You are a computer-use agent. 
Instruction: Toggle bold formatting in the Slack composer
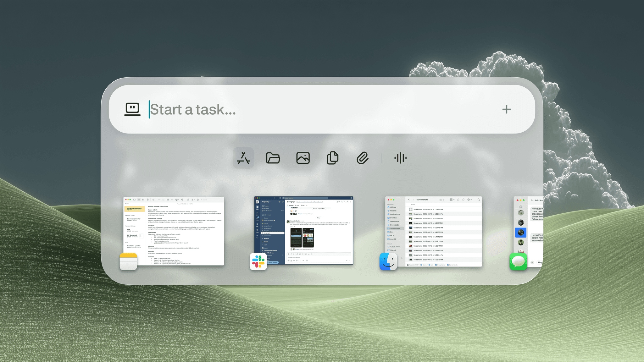(x=288, y=254)
